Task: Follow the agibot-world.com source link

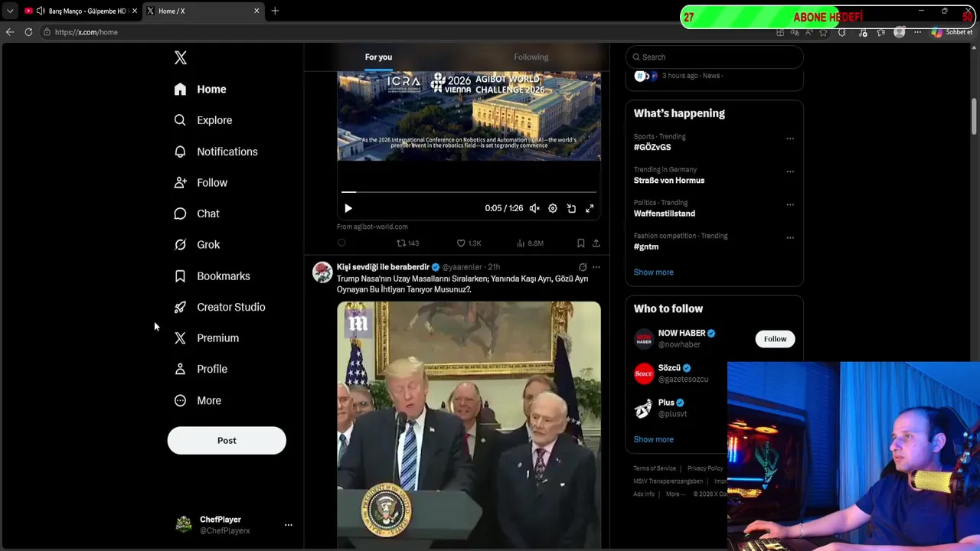Action: (x=372, y=227)
